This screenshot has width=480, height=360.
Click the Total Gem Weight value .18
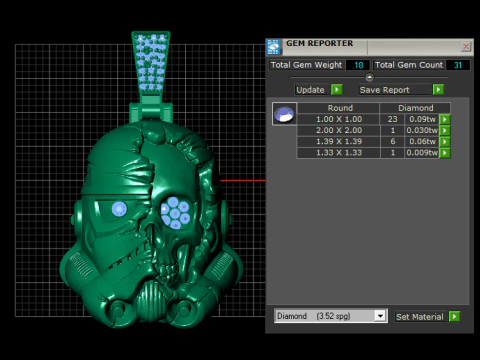[358, 65]
